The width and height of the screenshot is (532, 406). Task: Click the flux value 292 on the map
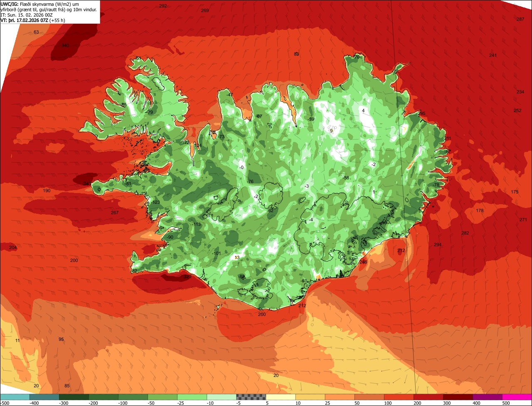tap(163, 6)
